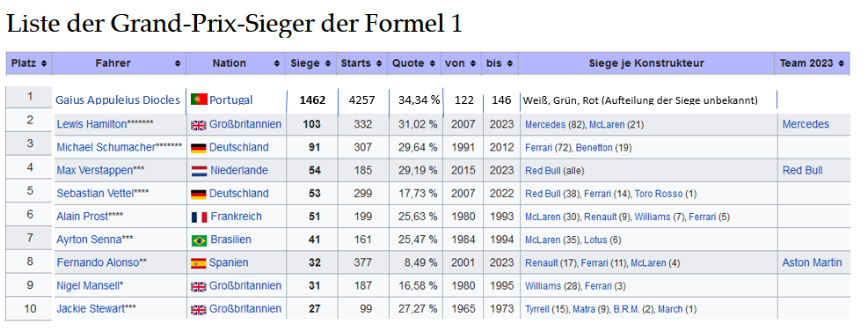Viewport: 868px width, 332px height.
Task: Click the 'von' column sort arrows
Action: click(473, 63)
